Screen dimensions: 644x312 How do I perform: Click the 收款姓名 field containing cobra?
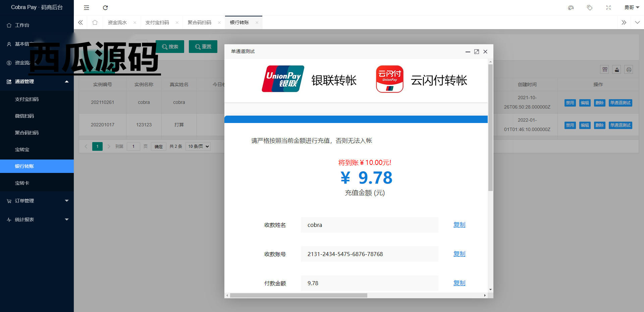tap(369, 225)
